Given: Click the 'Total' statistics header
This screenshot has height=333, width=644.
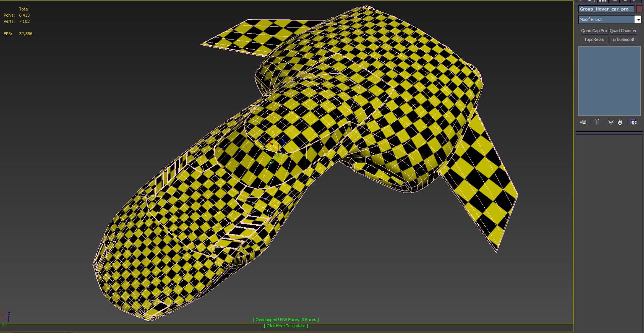Looking at the screenshot, I should coord(24,9).
